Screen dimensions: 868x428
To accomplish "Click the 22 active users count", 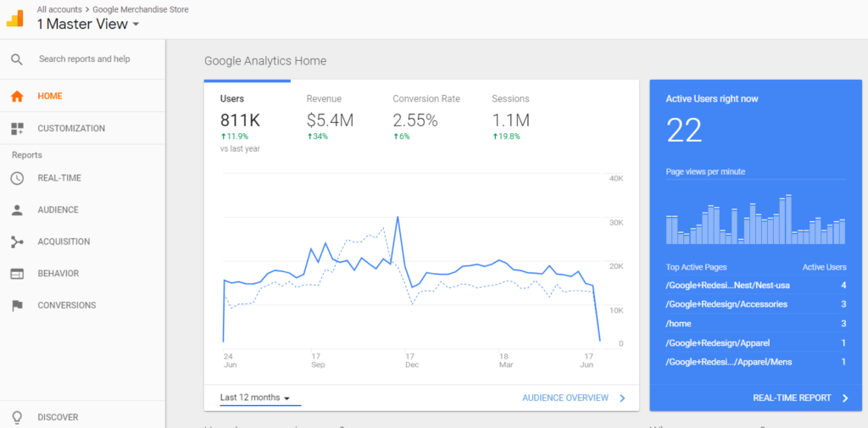I will 684,131.
